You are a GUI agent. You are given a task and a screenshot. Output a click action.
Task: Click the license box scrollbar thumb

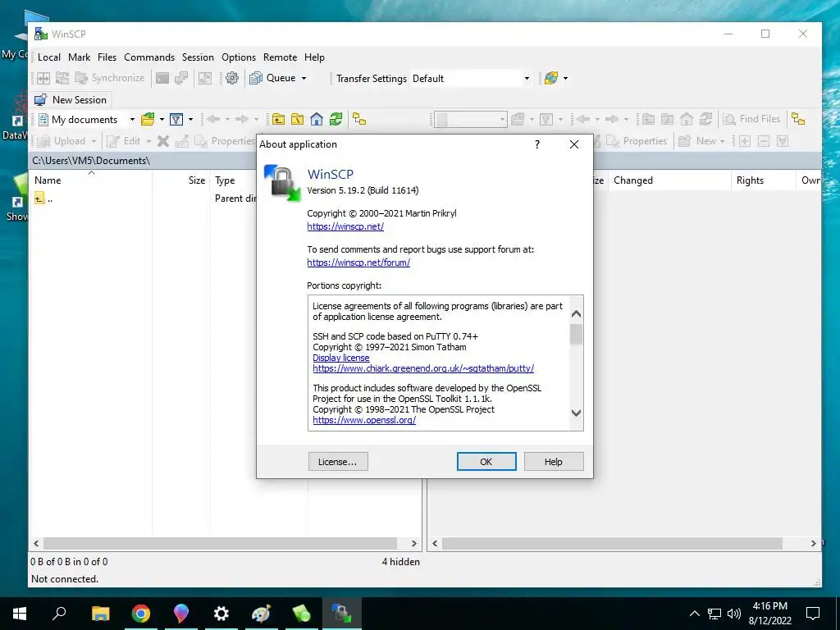pyautogui.click(x=576, y=335)
